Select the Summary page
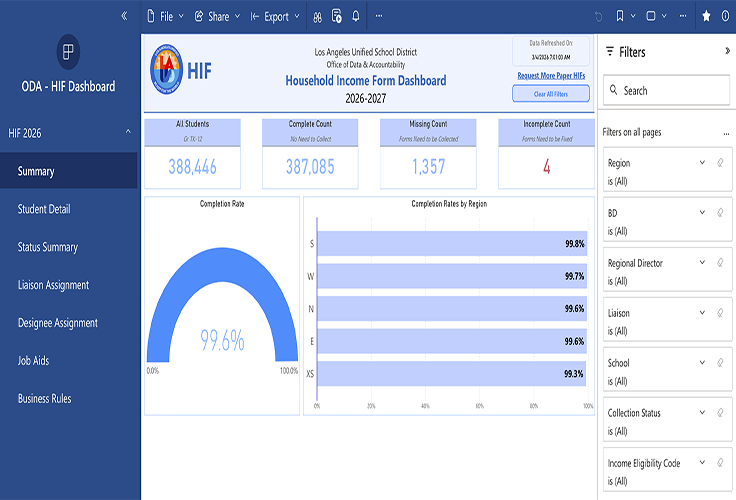 tap(69, 171)
